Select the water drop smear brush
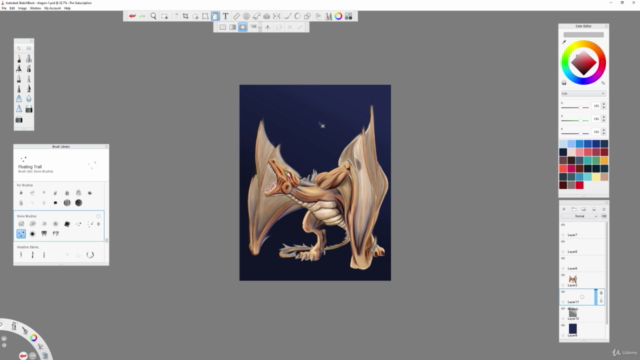Image resolution: width=640 pixels, height=360 pixels. click(x=29, y=99)
